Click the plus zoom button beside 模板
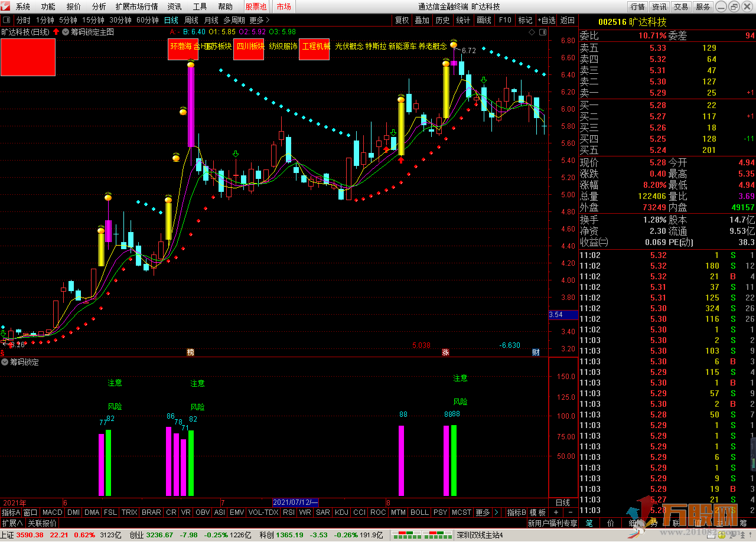This screenshot has width=756, height=542. [556, 512]
